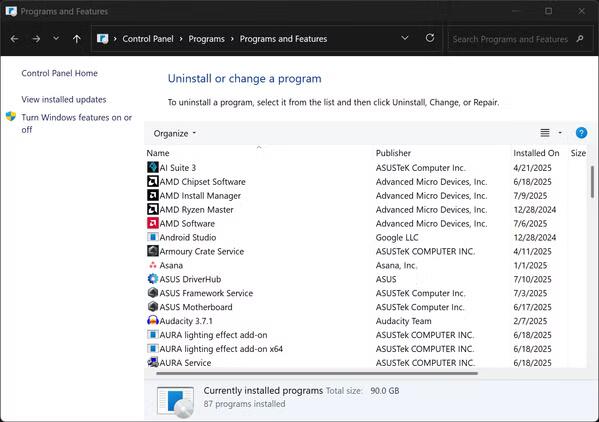This screenshot has height=422, width=599.
Task: Navigate back using the back arrow
Action: tap(14, 39)
